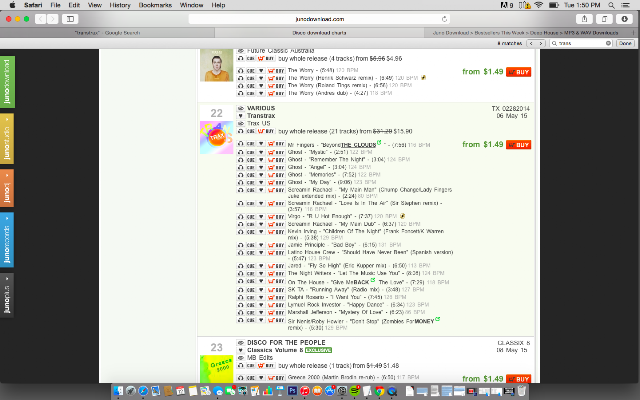Add The Worry (Andras dub) to cart
Image resolution: width=640 pixels, height=400 pixels.
(276, 93)
